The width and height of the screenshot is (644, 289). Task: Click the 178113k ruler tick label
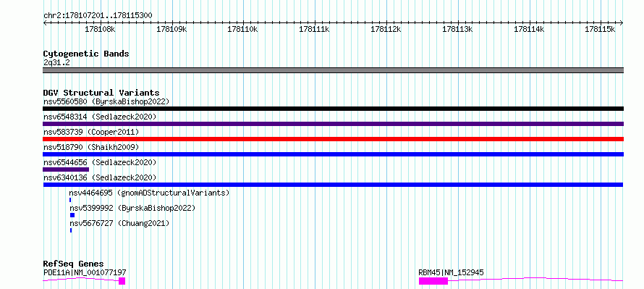[458, 29]
